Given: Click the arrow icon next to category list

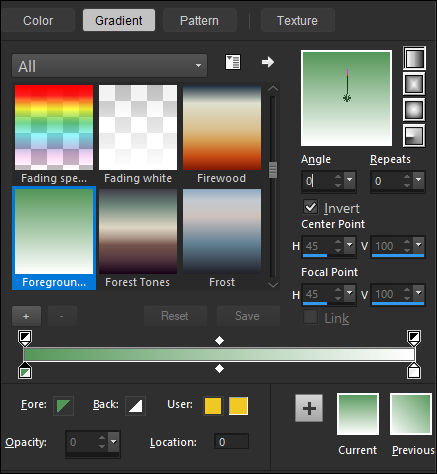Looking at the screenshot, I should point(268,62).
